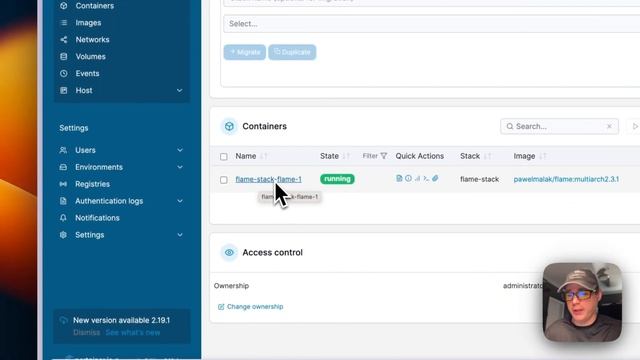Viewport: 640px width, 360px height.
Task: Open logs quick action for flame-stack-flame-1
Action: click(399, 178)
